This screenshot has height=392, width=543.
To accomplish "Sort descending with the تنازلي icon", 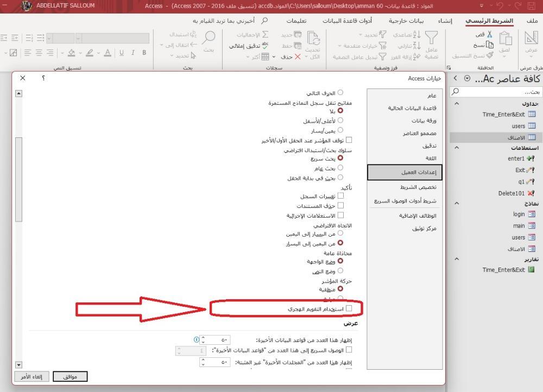I will pos(417,46).
